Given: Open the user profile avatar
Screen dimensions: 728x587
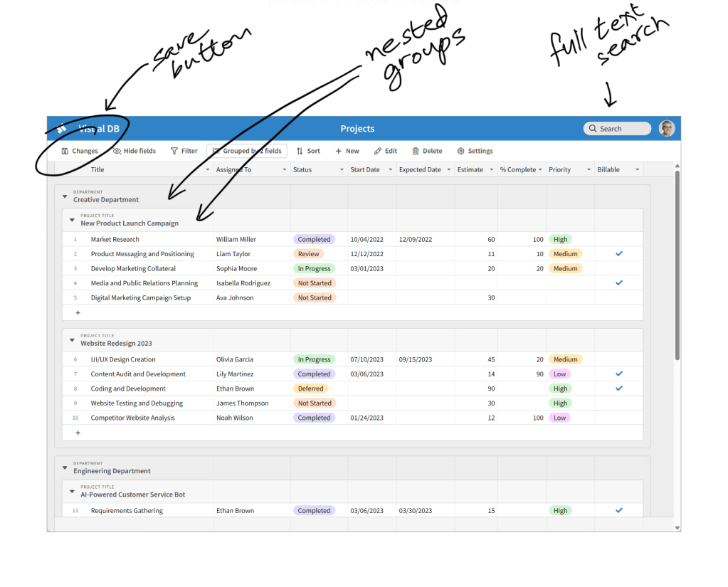Looking at the screenshot, I should point(666,128).
